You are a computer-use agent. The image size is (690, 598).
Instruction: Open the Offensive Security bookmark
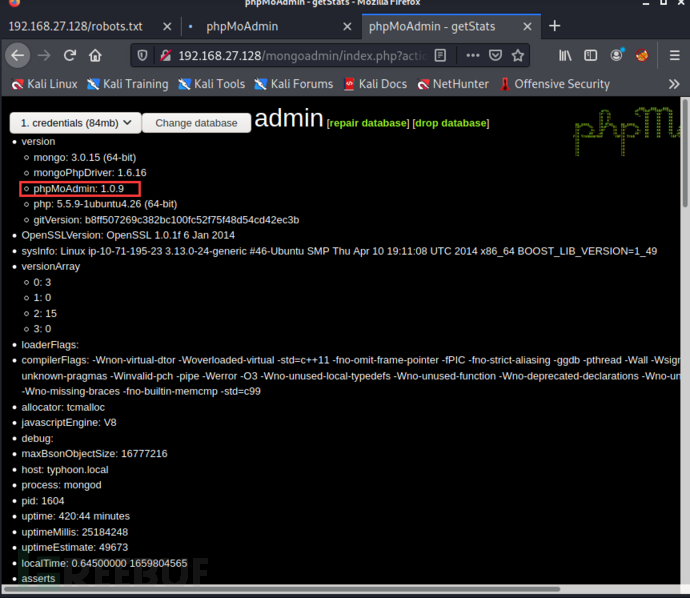pos(555,84)
